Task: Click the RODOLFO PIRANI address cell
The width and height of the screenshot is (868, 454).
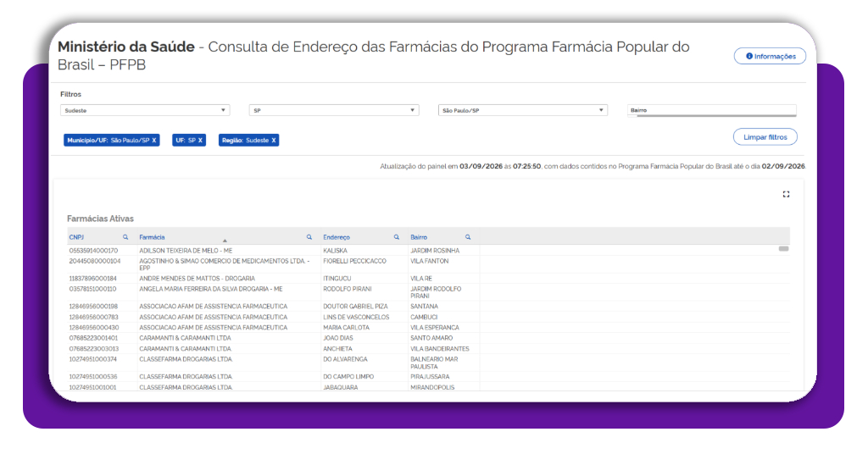Action: pos(348,289)
